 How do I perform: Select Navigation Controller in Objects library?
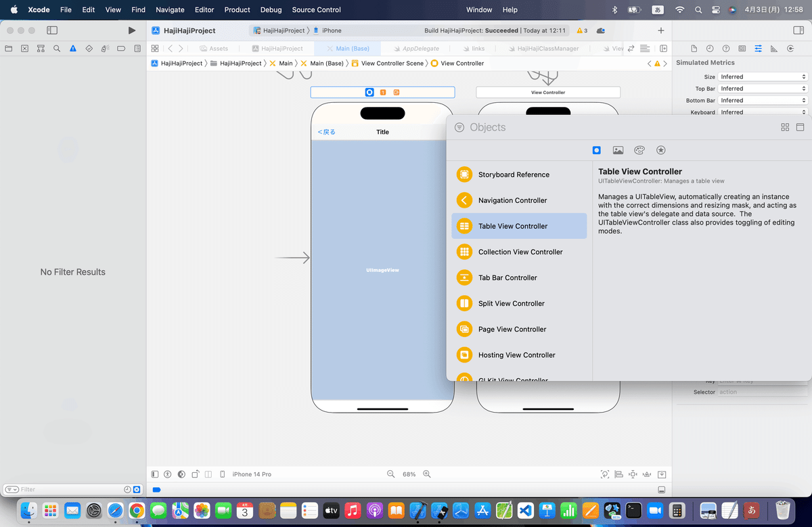[x=519, y=200]
